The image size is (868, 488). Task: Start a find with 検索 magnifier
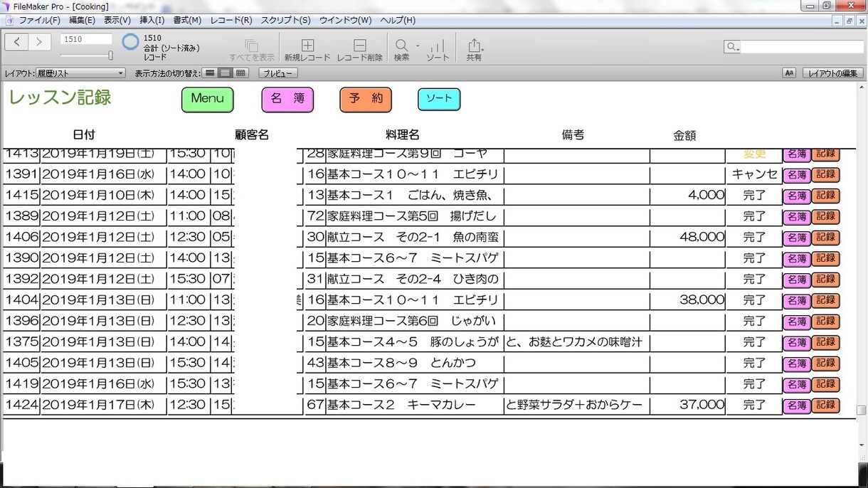tap(402, 48)
